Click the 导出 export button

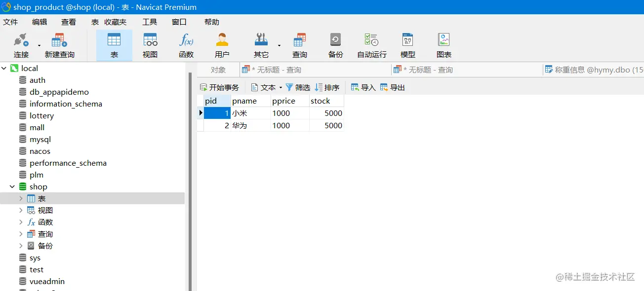393,87
